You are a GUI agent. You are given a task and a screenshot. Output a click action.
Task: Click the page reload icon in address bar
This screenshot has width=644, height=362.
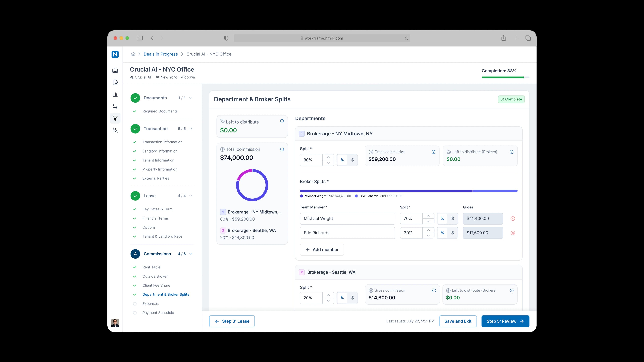coord(407,38)
